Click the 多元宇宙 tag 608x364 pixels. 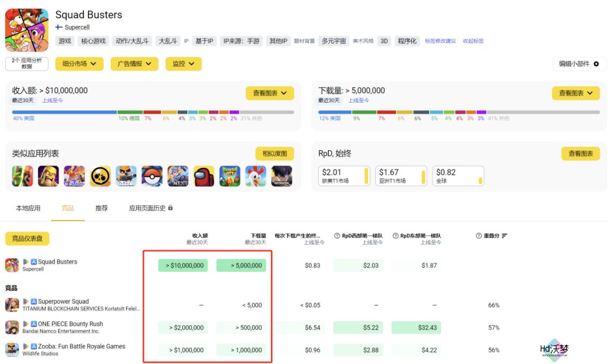334,41
